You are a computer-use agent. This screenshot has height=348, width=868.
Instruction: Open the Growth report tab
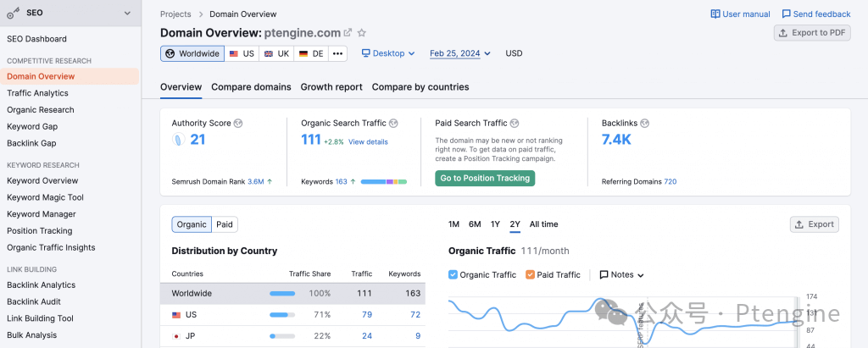click(331, 87)
